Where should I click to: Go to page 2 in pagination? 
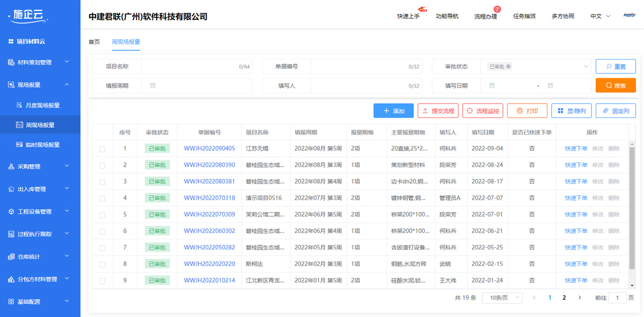(564, 298)
